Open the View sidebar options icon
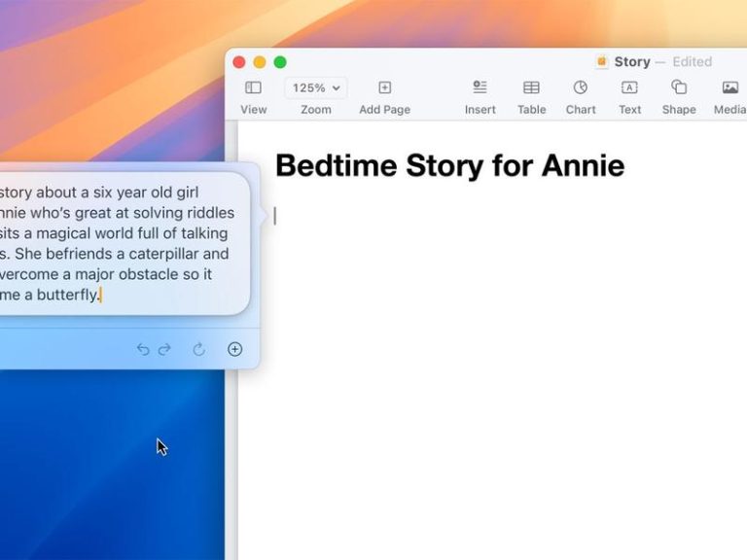 tap(253, 87)
